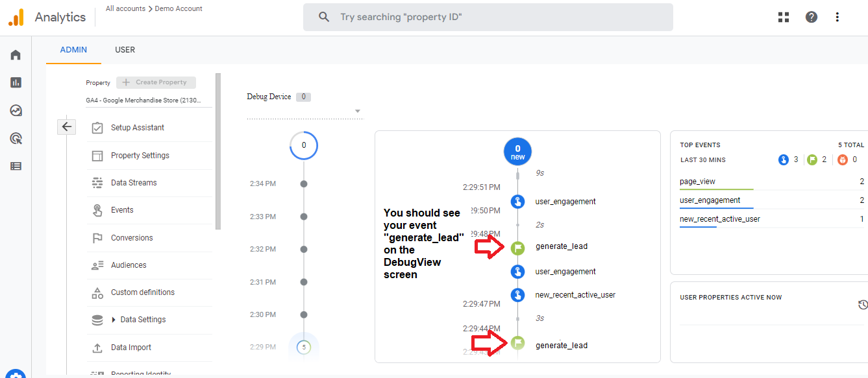Open Configure table icon in sidebar
Image resolution: width=868 pixels, height=378 pixels.
16,166
